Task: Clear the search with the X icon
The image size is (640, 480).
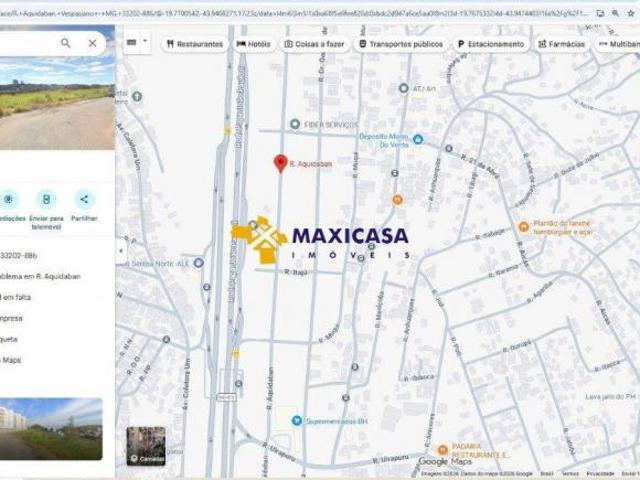Action: (93, 43)
